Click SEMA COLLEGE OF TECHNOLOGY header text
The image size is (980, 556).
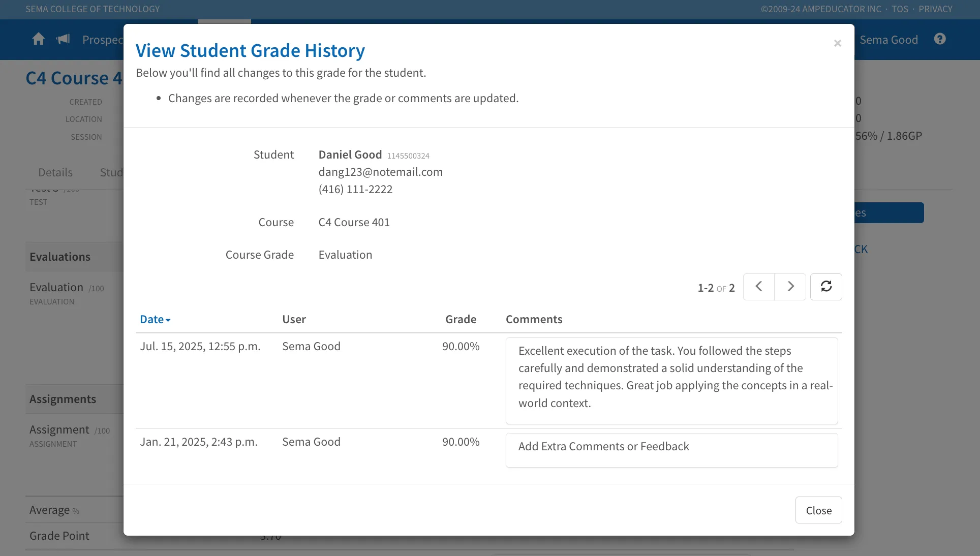point(93,9)
